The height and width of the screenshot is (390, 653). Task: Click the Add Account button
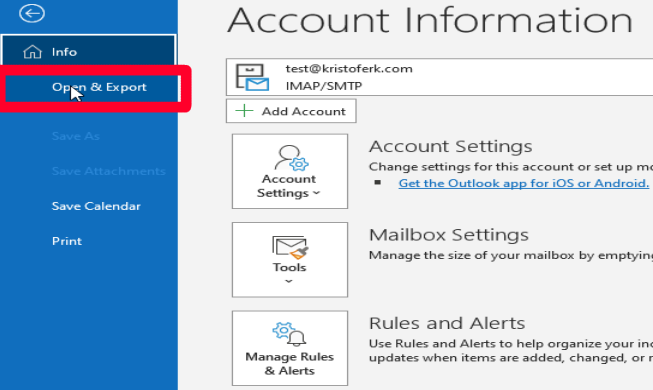(x=291, y=111)
